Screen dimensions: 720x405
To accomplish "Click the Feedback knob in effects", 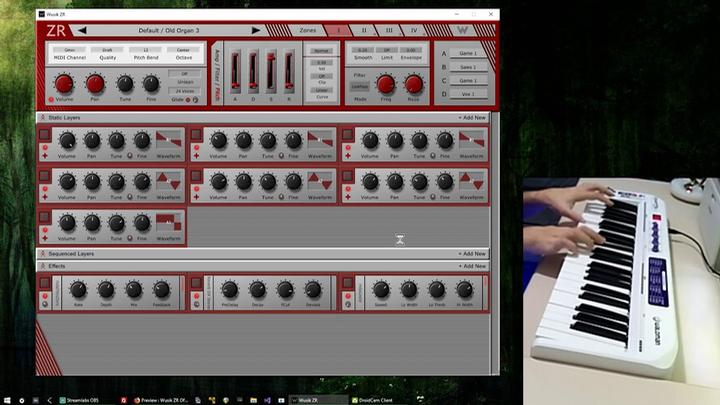I will click(x=161, y=290).
